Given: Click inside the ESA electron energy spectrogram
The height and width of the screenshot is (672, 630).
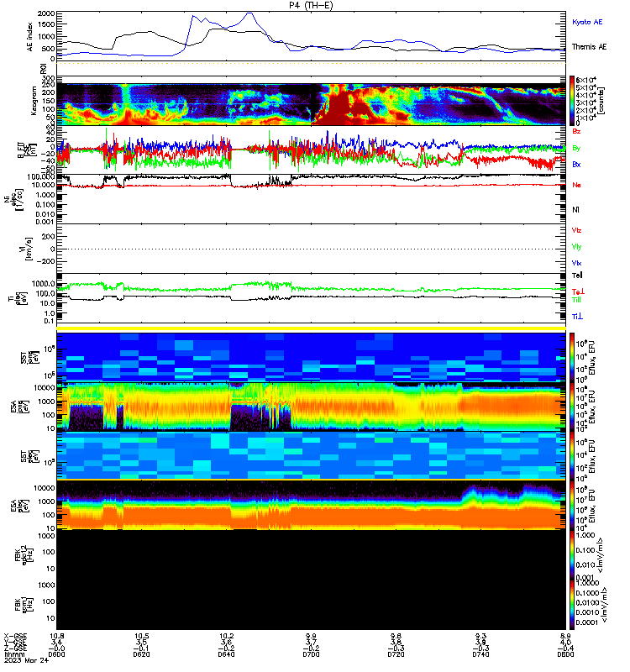Looking at the screenshot, I should click(311, 505).
